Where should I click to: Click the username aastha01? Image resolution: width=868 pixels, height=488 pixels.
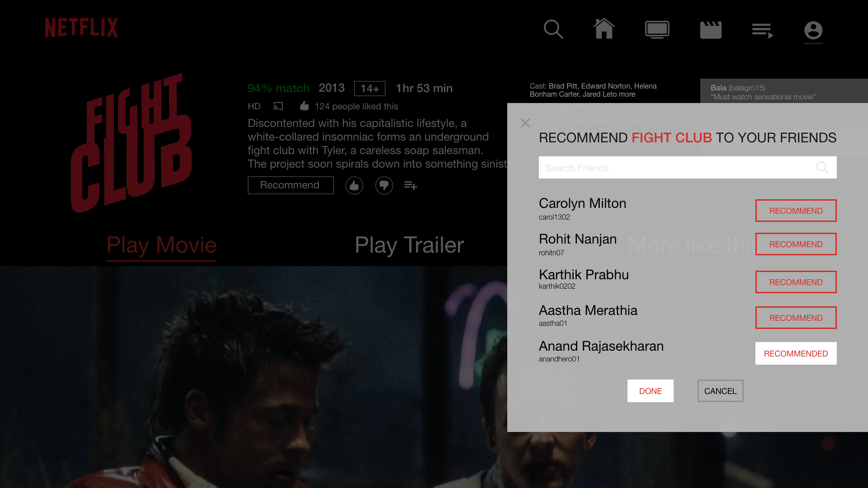tap(553, 324)
